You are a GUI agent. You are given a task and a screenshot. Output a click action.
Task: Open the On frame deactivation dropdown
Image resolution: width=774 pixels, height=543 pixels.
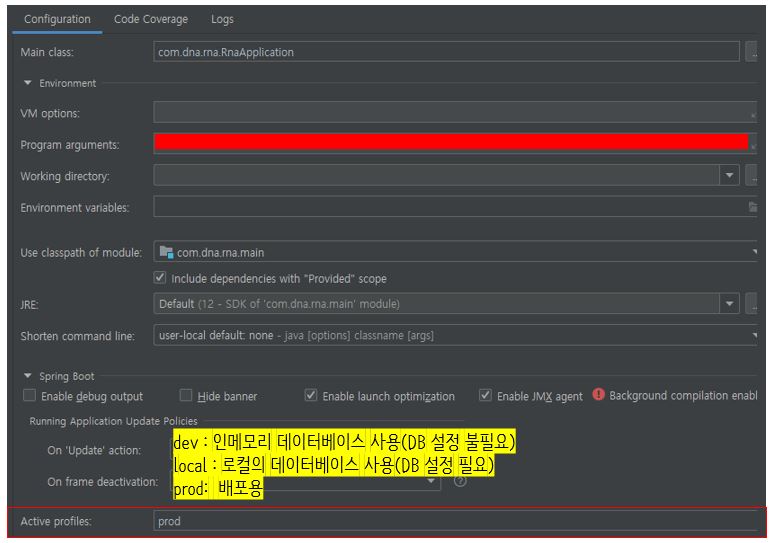pyautogui.click(x=431, y=481)
